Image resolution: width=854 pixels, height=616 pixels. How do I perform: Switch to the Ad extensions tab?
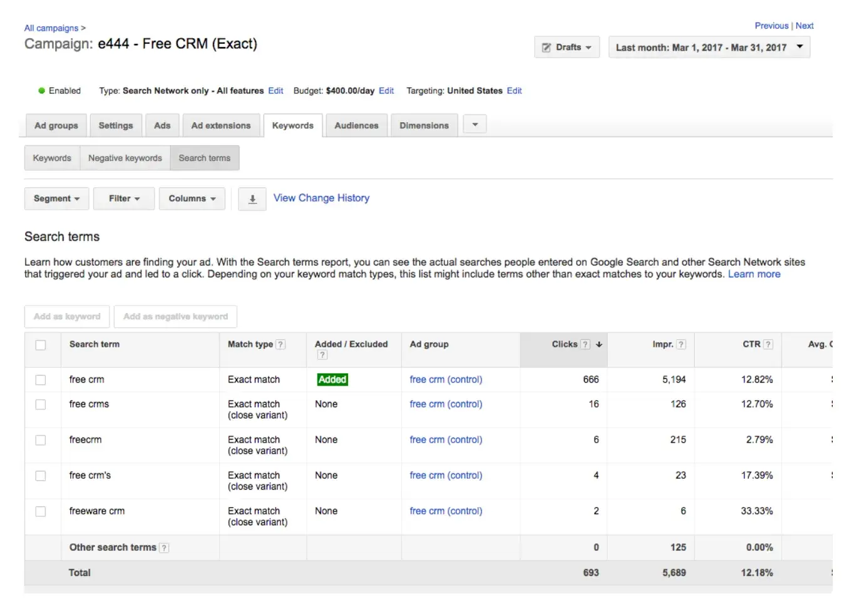[220, 126]
